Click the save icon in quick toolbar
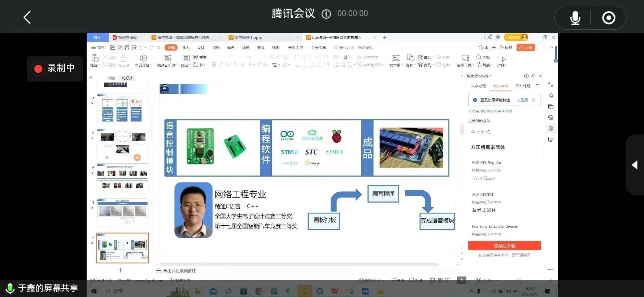 point(113,48)
